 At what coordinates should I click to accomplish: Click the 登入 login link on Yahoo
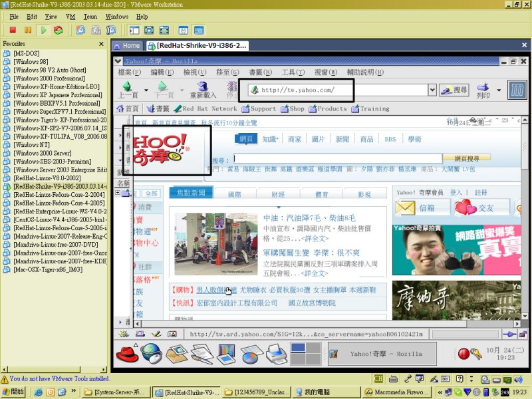(x=456, y=192)
